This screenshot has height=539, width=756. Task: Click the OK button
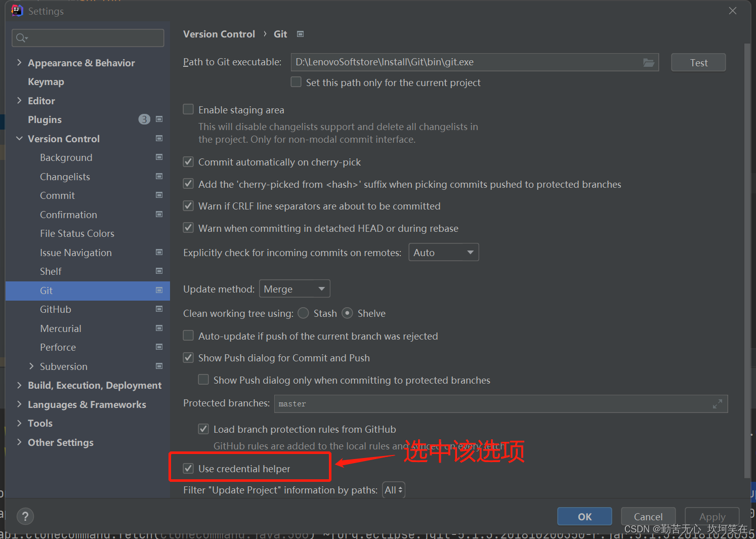point(584,516)
